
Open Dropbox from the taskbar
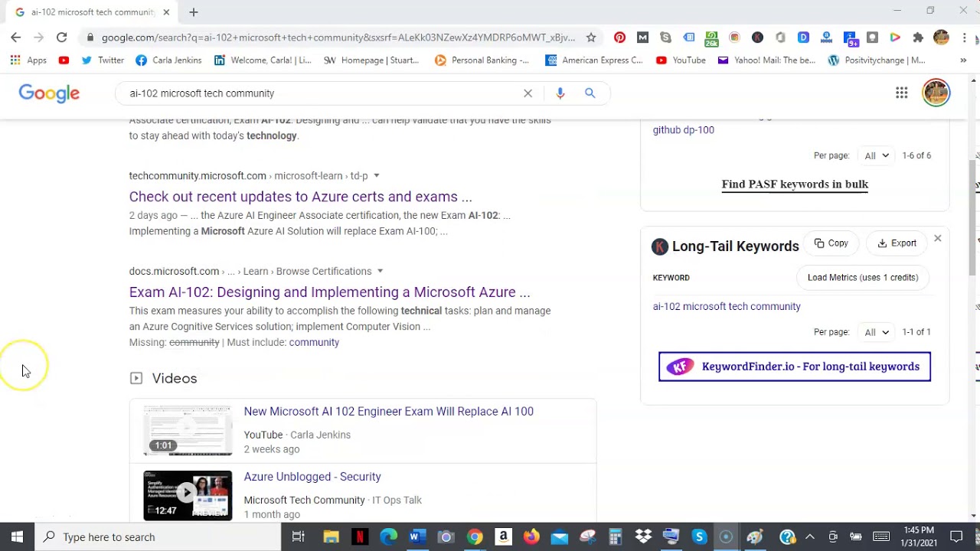(x=643, y=536)
